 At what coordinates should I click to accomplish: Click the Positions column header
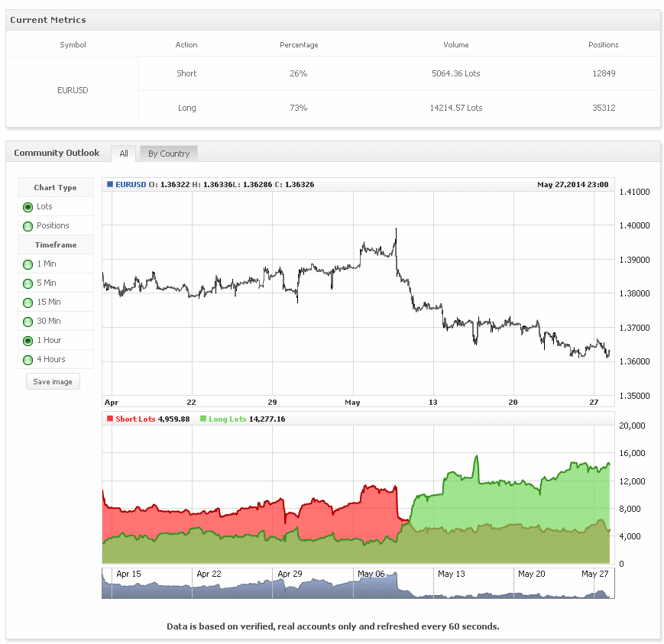[x=604, y=45]
